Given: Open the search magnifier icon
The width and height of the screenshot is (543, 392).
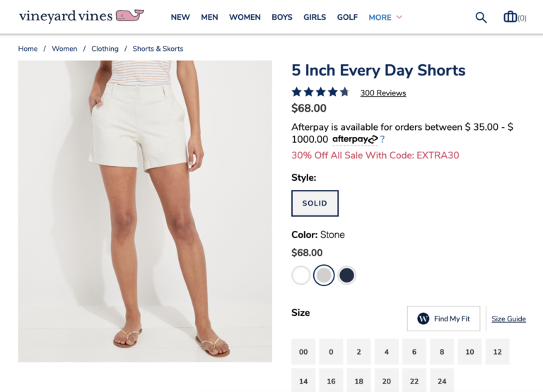Looking at the screenshot, I should (x=481, y=17).
